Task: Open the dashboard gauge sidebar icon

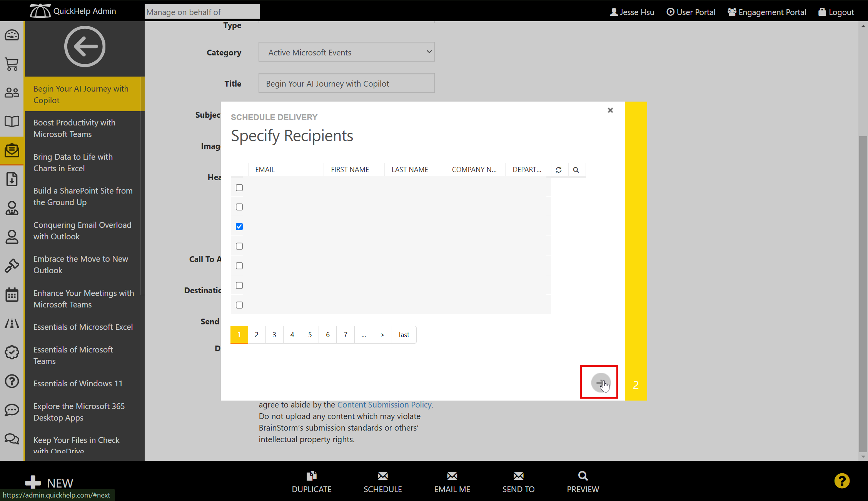Action: pos(12,35)
